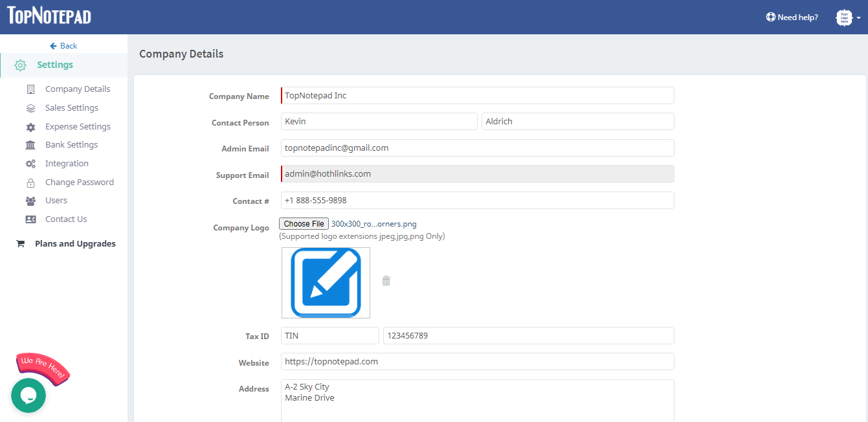Click the Admin Email label
868x422 pixels.
point(245,149)
